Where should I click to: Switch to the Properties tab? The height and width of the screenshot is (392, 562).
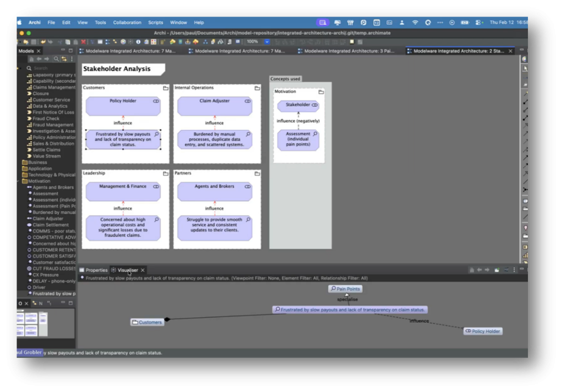[93, 270]
